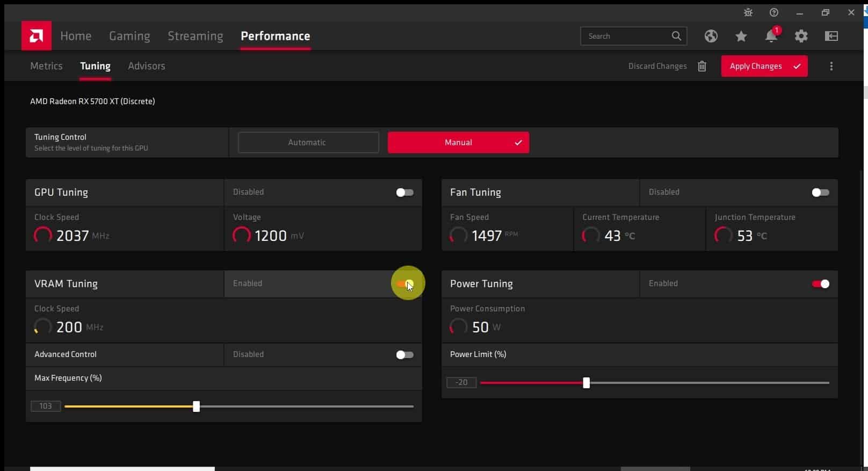The width and height of the screenshot is (868, 471).
Task: Click the GPU Tuning heading
Action: 61,192
